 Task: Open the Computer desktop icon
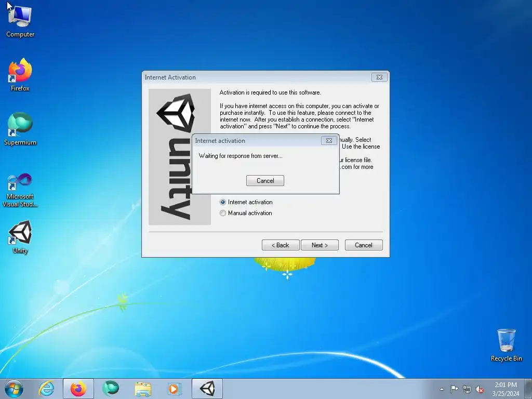pyautogui.click(x=20, y=21)
